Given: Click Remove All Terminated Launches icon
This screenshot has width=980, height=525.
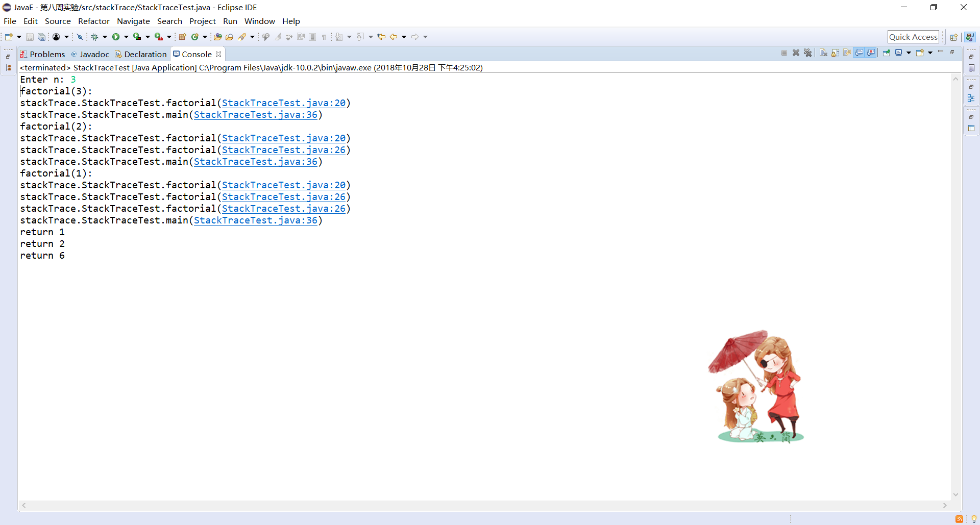Looking at the screenshot, I should (x=807, y=53).
